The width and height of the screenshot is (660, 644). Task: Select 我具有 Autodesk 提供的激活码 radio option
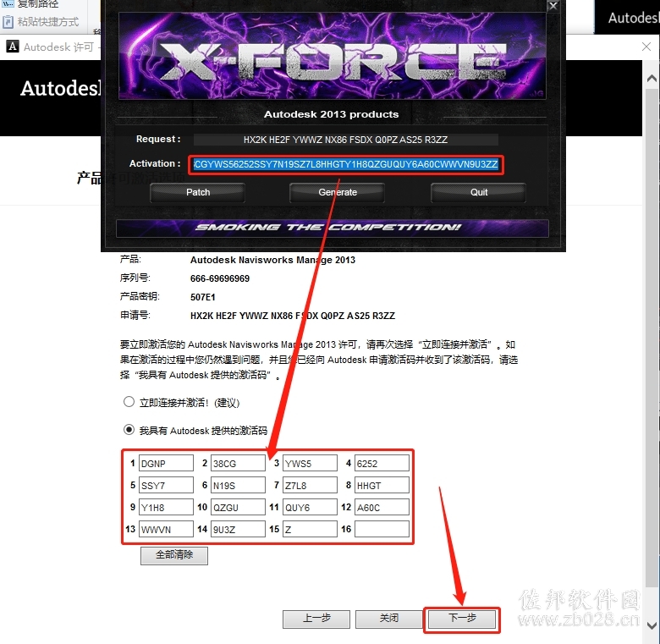pyautogui.click(x=129, y=430)
